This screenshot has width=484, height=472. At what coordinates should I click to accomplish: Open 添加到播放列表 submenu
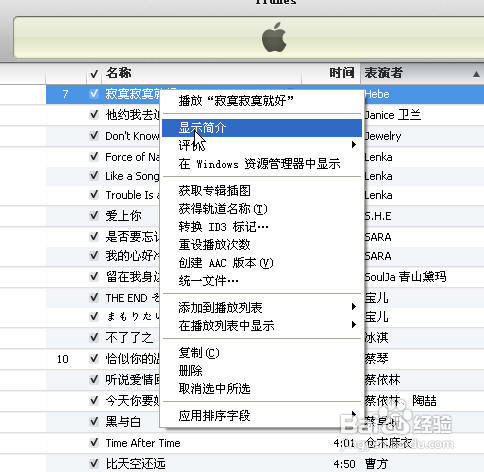[262, 308]
